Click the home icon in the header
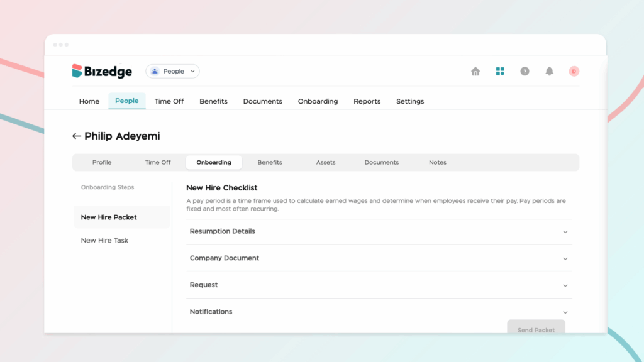Screen dimensions: 644x362 tap(475, 72)
